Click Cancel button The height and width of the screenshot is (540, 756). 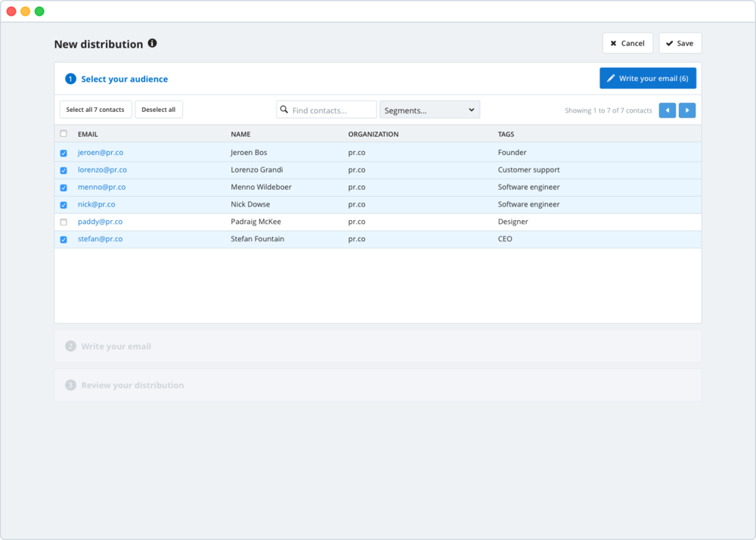pos(627,43)
